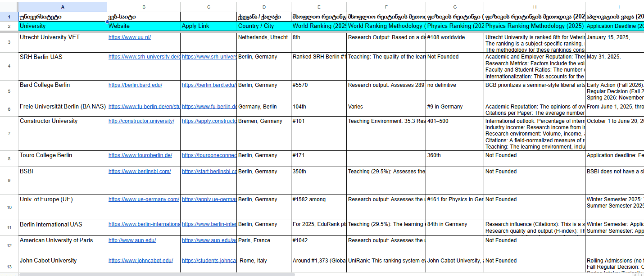
Task: Open Bard College website link berlin.bard.edu
Action: click(135, 85)
